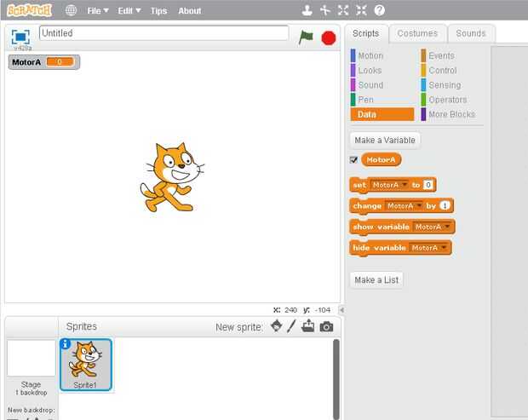Select the Data block category

tap(382, 114)
